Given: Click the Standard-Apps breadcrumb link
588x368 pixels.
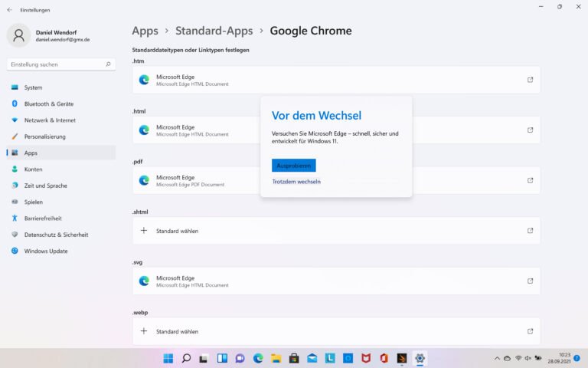Looking at the screenshot, I should [214, 31].
